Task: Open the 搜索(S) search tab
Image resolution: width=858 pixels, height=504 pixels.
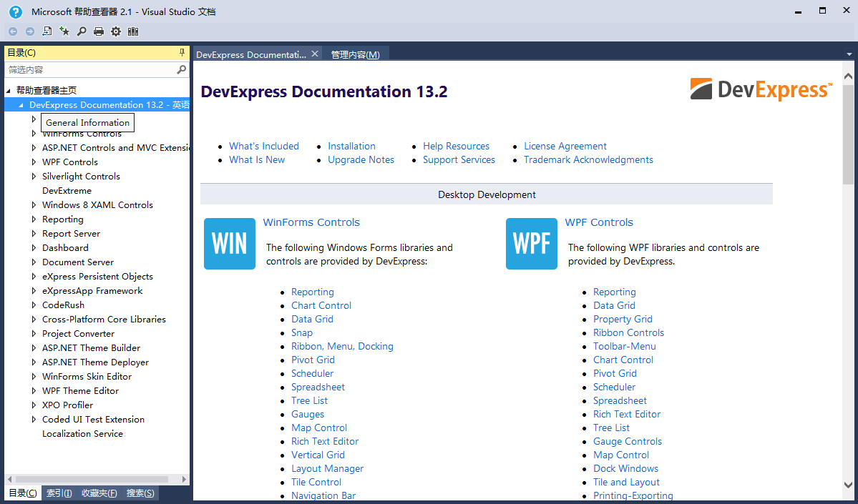Action: click(x=140, y=493)
